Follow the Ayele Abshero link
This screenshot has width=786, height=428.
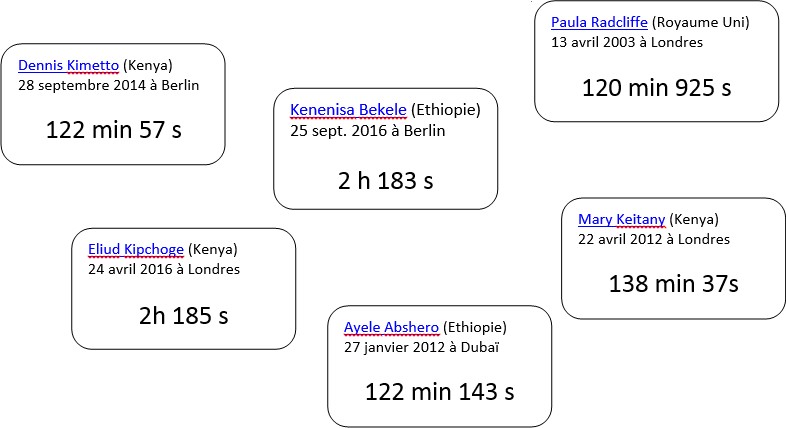(x=391, y=327)
